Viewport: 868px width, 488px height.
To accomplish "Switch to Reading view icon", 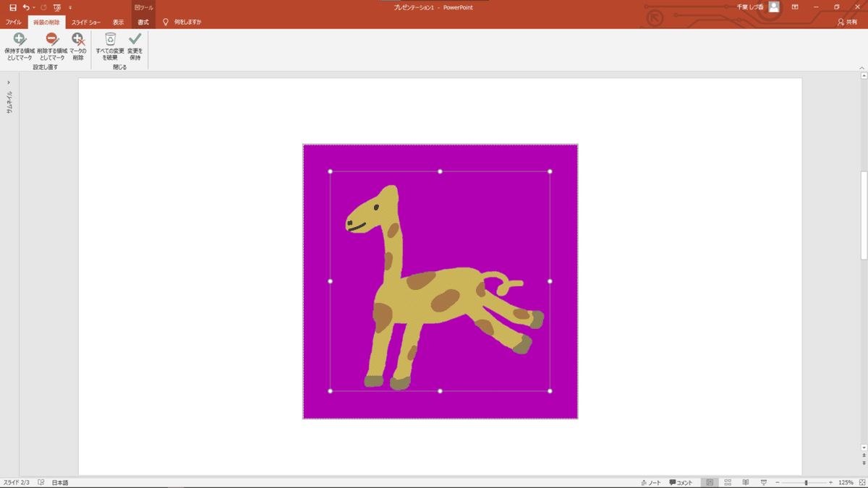I will 746,482.
